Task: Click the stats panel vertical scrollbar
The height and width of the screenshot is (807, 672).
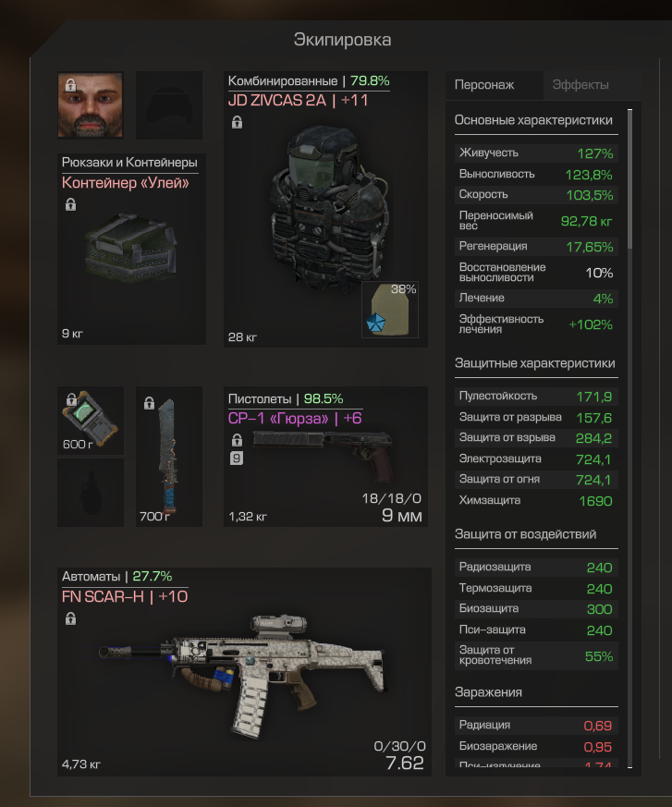Action: tap(629, 180)
